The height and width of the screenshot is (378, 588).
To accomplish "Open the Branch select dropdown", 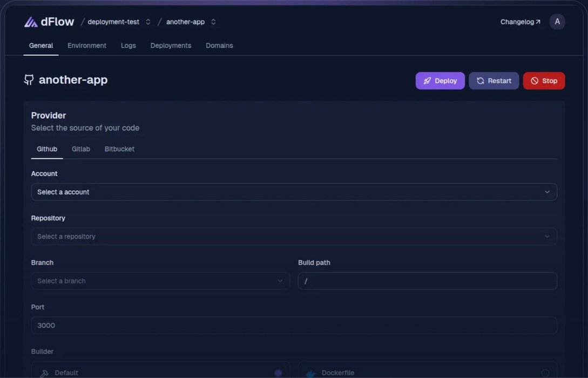I will [x=160, y=281].
